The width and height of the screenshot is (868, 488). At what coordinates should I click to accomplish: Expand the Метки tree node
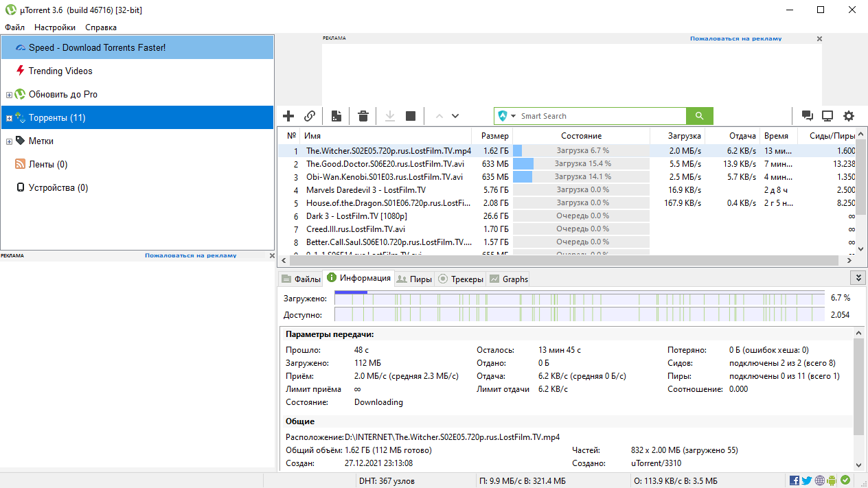coord(9,141)
